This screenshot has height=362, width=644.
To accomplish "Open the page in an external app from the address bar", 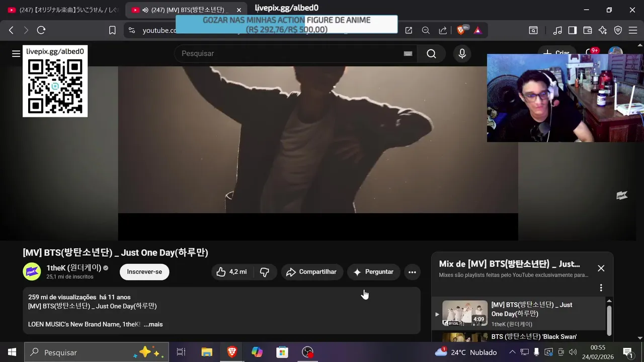I will pyautogui.click(x=409, y=30).
